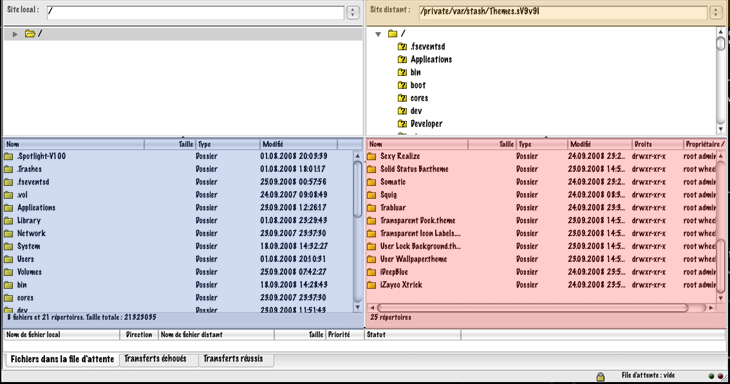Sort remote files by Propriétaire column
730x384 pixels.
704,144
